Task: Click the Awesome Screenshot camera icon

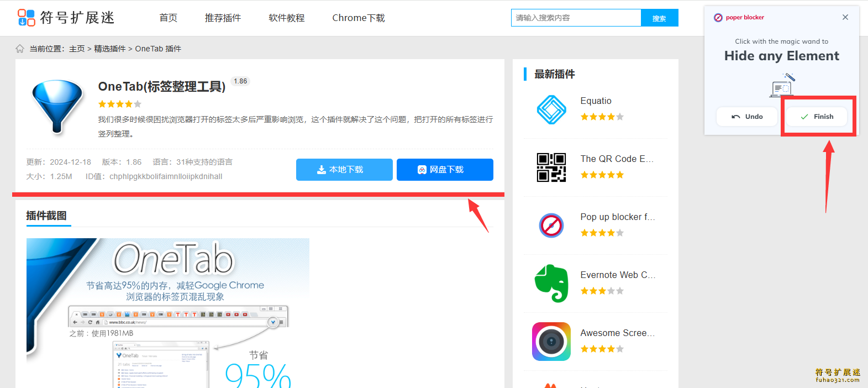Action: pyautogui.click(x=551, y=342)
